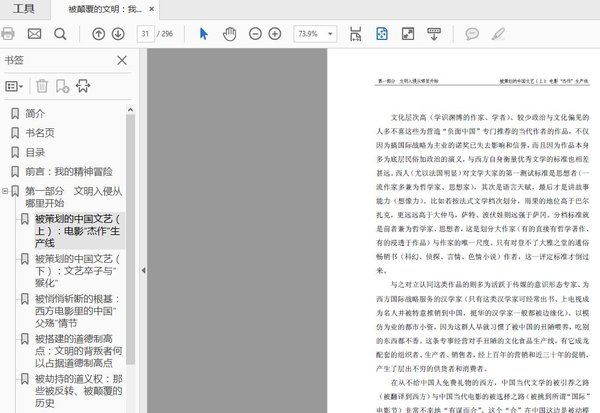This screenshot has width=600, height=413.
Task: Go to previous page arrow
Action: (98, 34)
